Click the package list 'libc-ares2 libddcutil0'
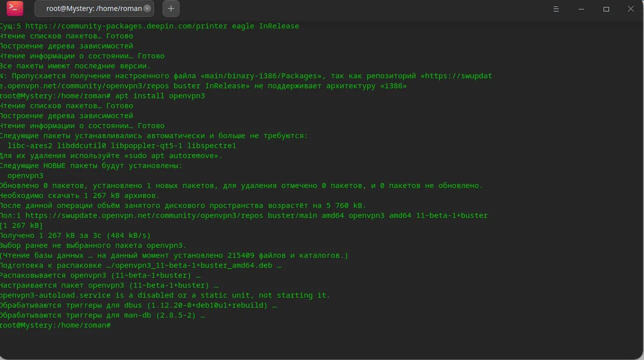 click(x=57, y=146)
